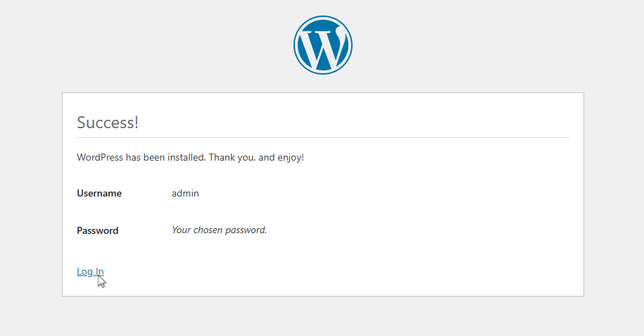Click the word enjoy! in the message
This screenshot has height=336, width=644.
tap(291, 158)
